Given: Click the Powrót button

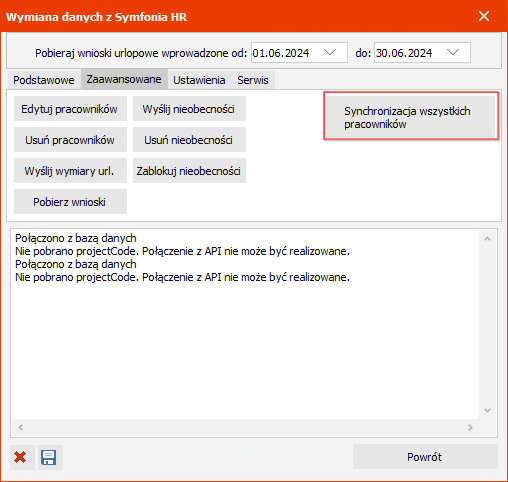Looking at the screenshot, I should [x=425, y=457].
